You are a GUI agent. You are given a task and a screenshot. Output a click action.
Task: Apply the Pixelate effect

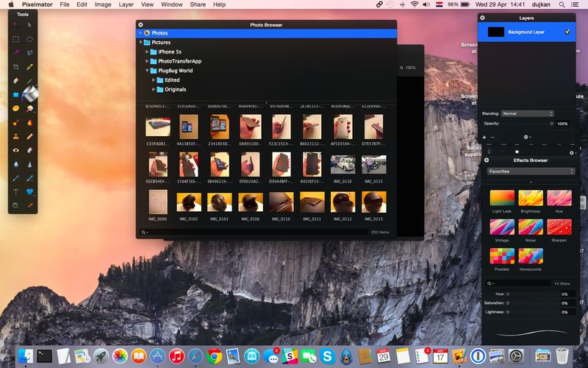pos(502,256)
